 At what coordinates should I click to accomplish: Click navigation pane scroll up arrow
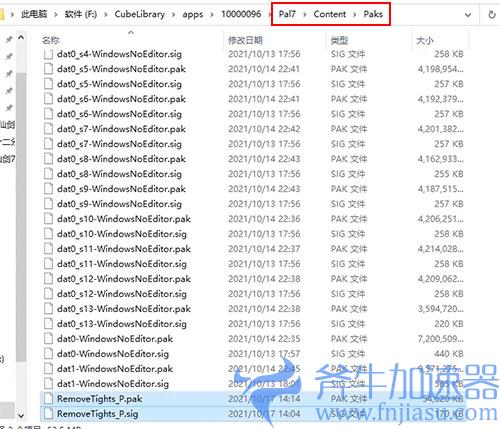(x=21, y=38)
